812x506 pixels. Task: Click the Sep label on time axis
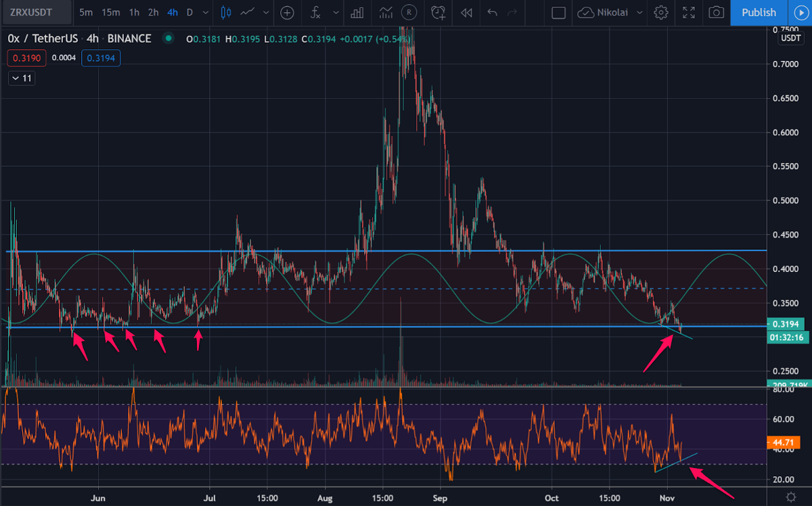pos(441,497)
